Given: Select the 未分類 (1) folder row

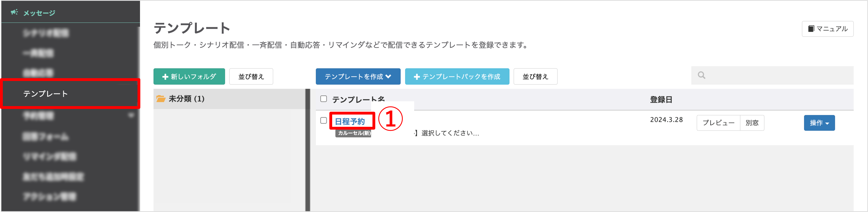Looking at the screenshot, I should [x=230, y=99].
